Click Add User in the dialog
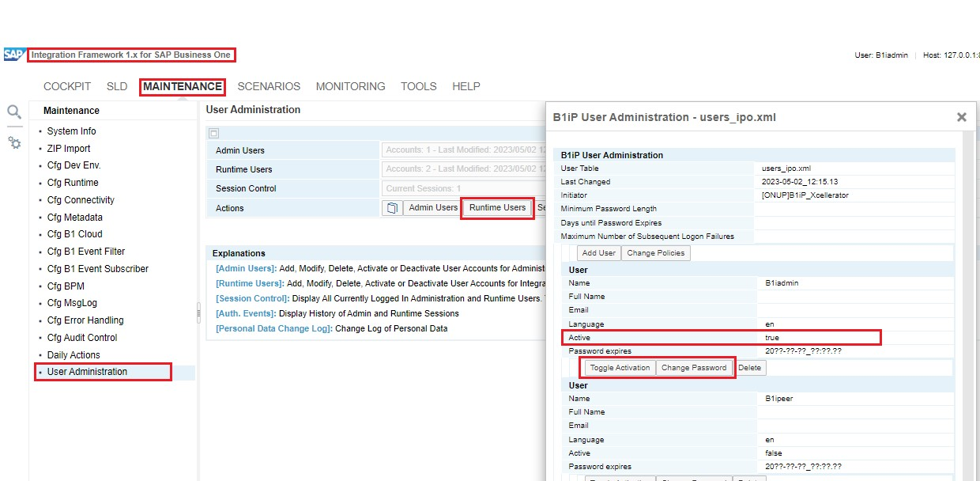980x481 pixels. (598, 253)
